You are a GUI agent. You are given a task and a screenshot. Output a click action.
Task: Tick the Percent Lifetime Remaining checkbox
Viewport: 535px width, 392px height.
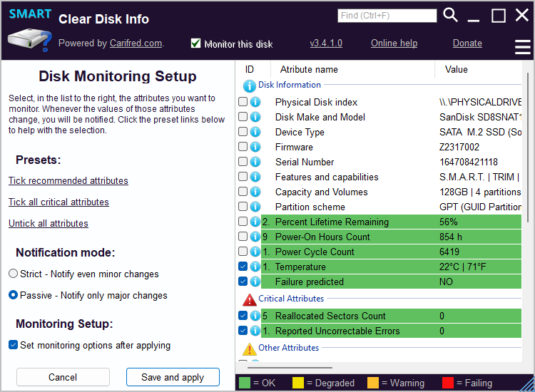click(x=243, y=222)
